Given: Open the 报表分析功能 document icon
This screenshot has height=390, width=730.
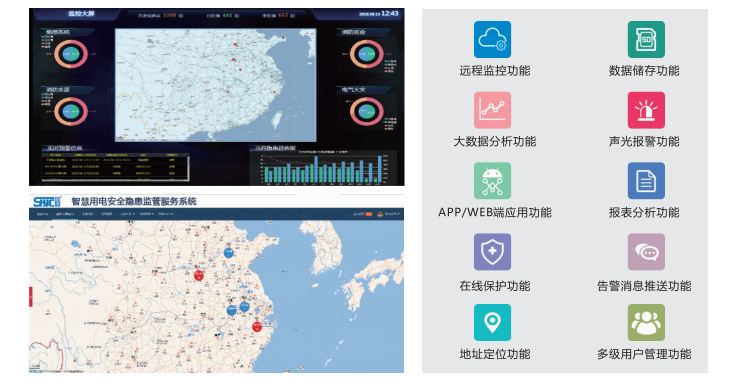Looking at the screenshot, I should click(646, 181).
